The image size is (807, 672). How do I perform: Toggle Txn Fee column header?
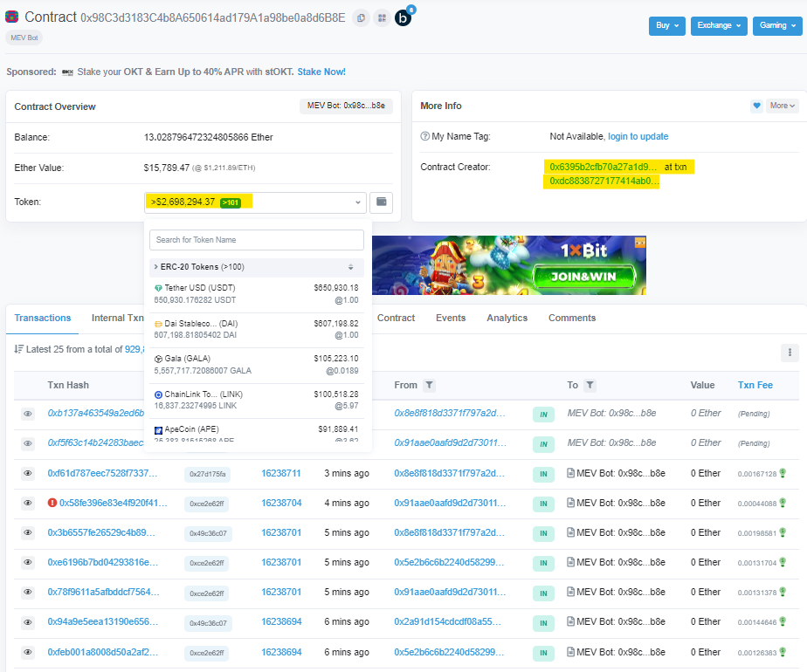[755, 385]
